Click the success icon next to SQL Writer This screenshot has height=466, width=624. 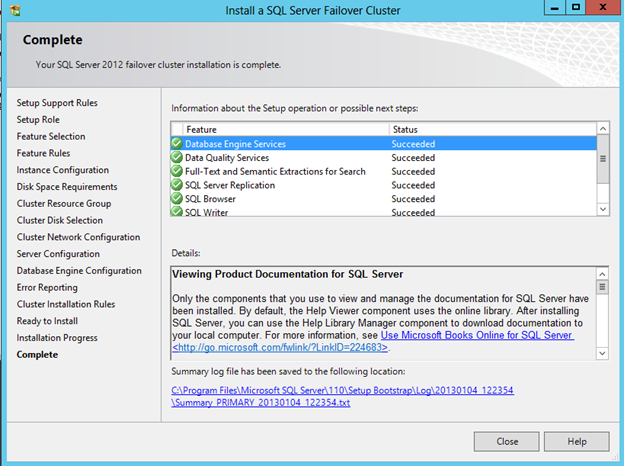pos(177,211)
